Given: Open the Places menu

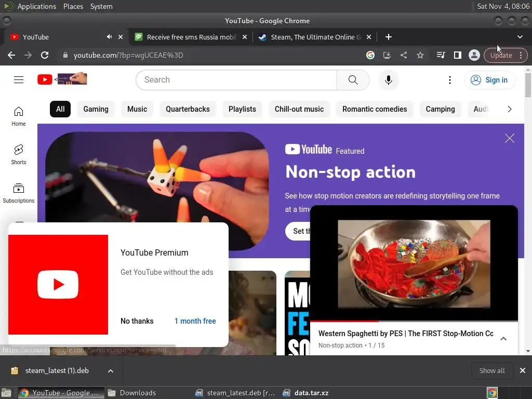Looking at the screenshot, I should click(x=73, y=6).
